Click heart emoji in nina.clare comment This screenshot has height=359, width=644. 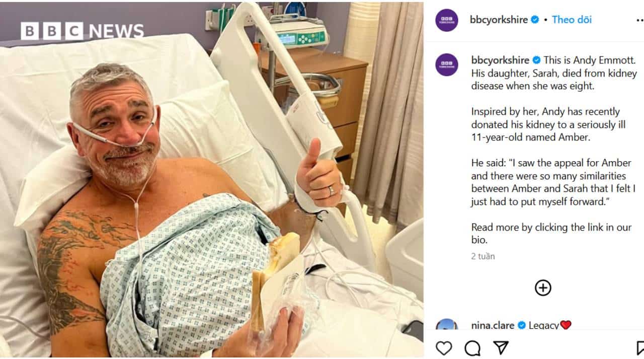566,325
